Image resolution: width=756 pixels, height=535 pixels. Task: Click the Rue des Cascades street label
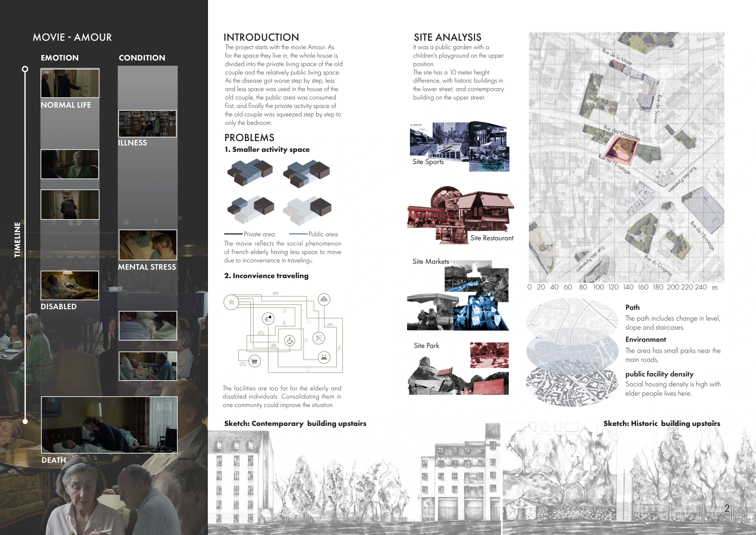coord(622,133)
